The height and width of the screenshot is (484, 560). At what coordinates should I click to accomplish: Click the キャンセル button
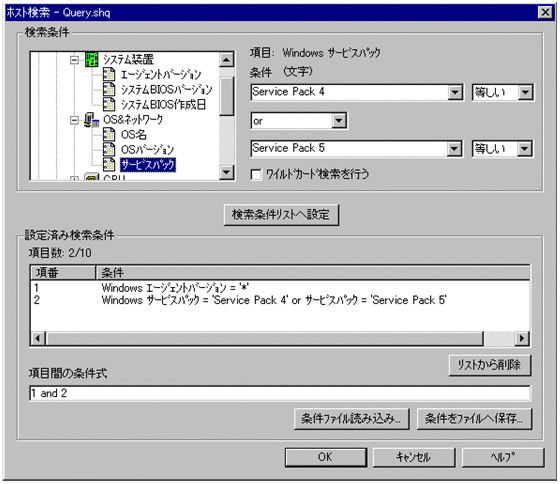pyautogui.click(x=414, y=457)
